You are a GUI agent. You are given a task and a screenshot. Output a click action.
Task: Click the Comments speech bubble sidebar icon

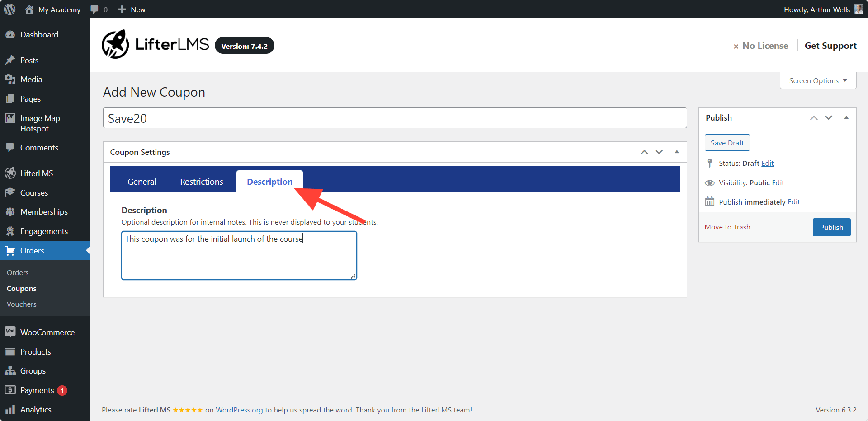(x=10, y=147)
